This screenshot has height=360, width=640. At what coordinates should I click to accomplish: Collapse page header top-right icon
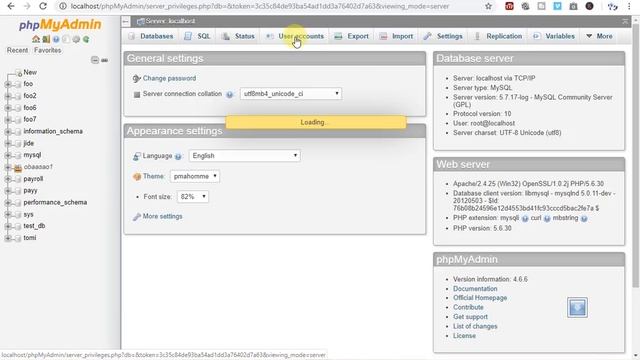coord(625,21)
